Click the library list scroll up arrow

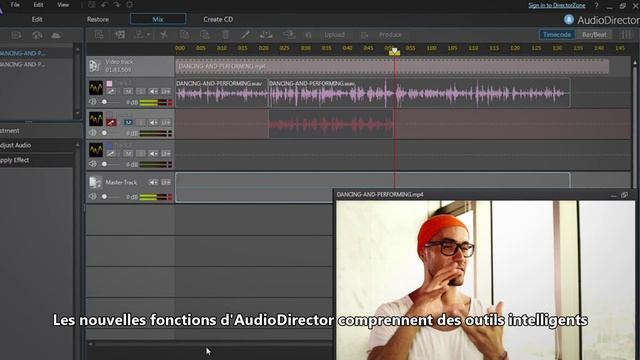pos(78,49)
